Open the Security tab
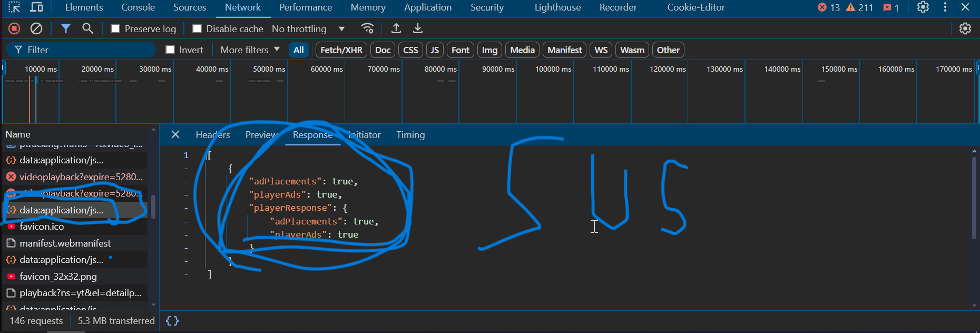This screenshot has height=333, width=980. 487,7
